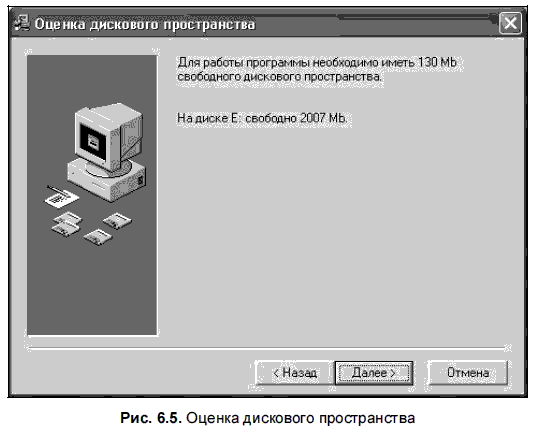Click the line свободного дискового пространства
The width and height of the screenshot is (535, 430).
click(x=279, y=77)
